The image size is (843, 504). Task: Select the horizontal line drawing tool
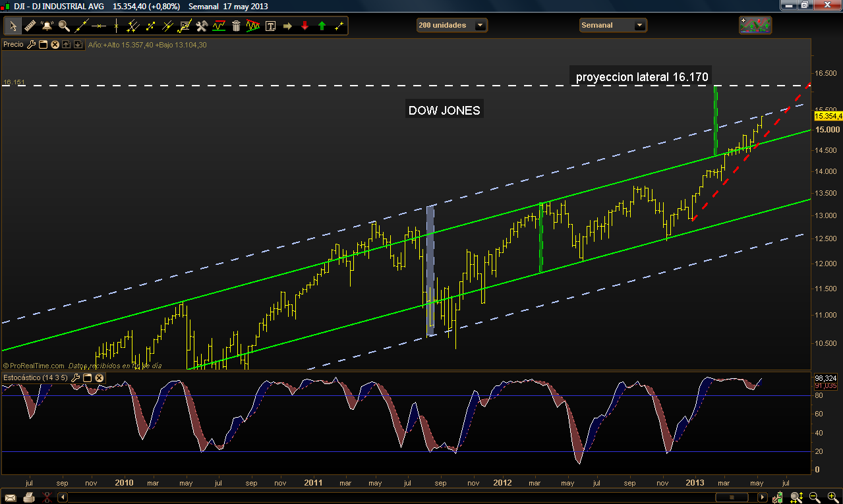tap(99, 26)
